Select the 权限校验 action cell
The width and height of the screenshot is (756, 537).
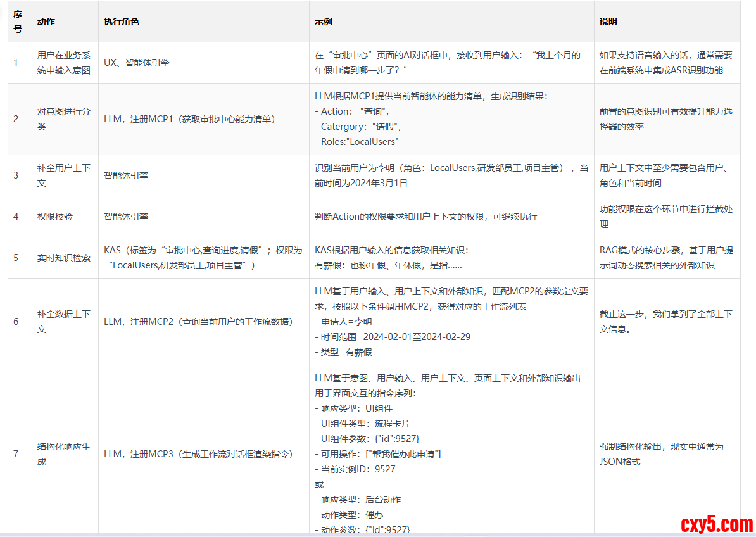[55, 217]
